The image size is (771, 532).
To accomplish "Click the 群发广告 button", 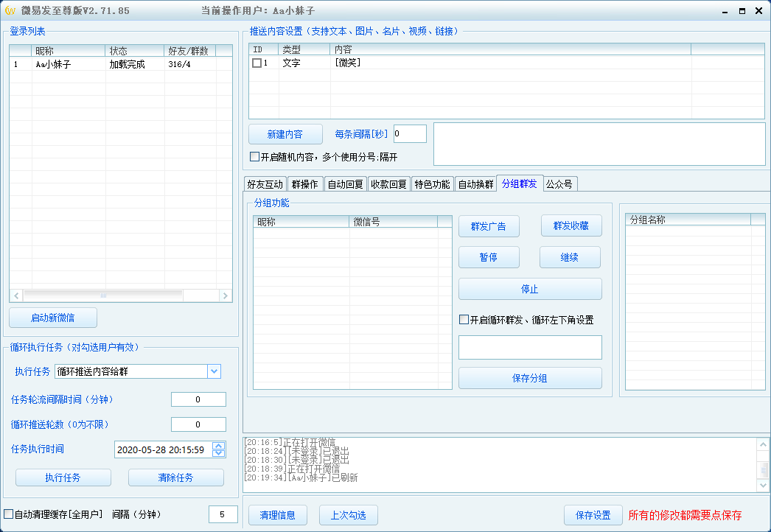I will coord(488,226).
